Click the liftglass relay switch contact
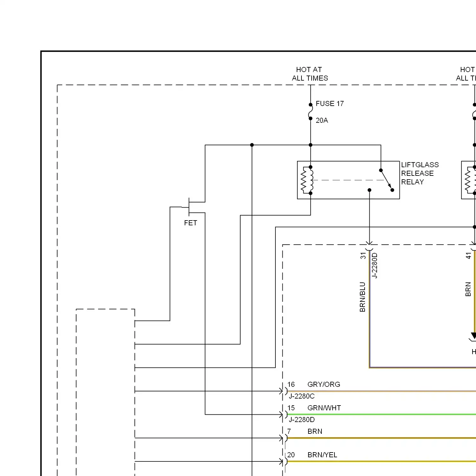The width and height of the screenshot is (476, 476). pyautogui.click(x=387, y=180)
